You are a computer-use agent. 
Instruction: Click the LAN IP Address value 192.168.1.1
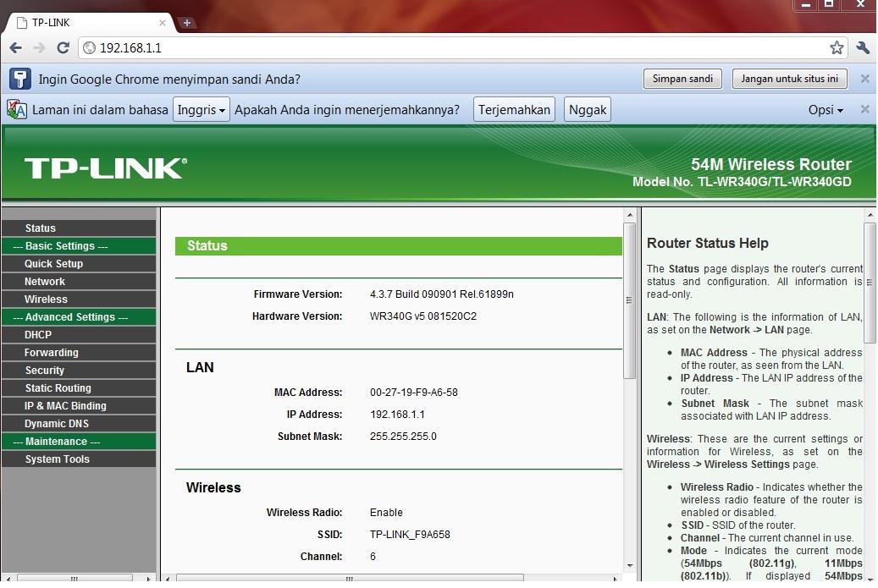[397, 415]
